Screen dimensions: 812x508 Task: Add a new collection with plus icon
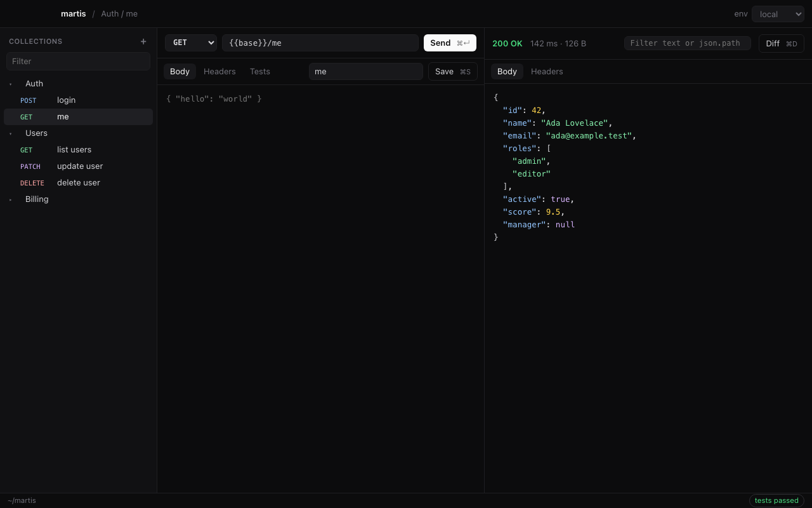[143, 41]
